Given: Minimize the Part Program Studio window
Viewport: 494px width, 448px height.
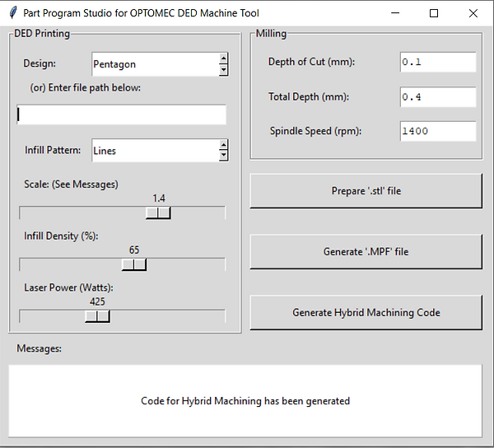Looking at the screenshot, I should [395, 13].
